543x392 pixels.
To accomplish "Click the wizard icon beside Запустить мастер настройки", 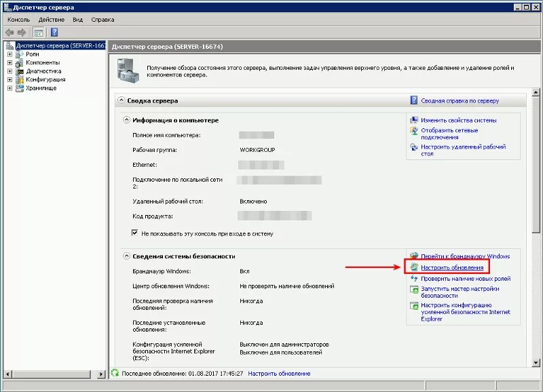I will click(414, 289).
